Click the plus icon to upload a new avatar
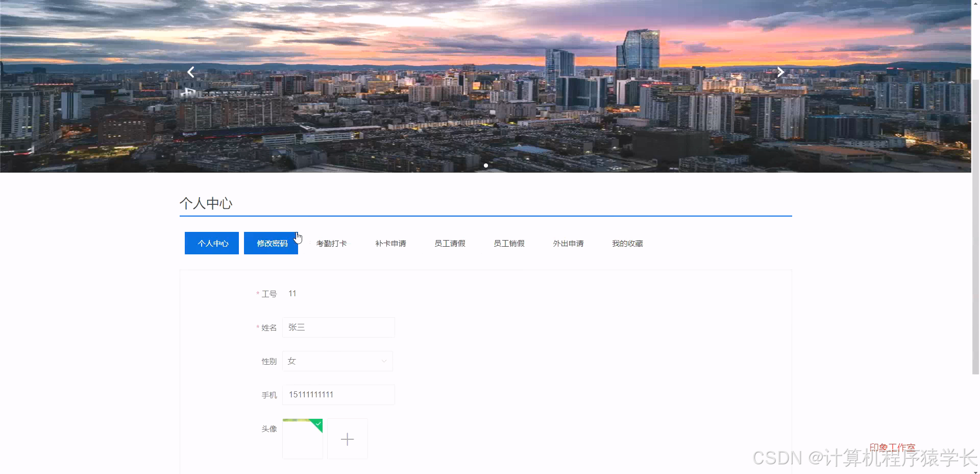The width and height of the screenshot is (980, 474). (347, 439)
